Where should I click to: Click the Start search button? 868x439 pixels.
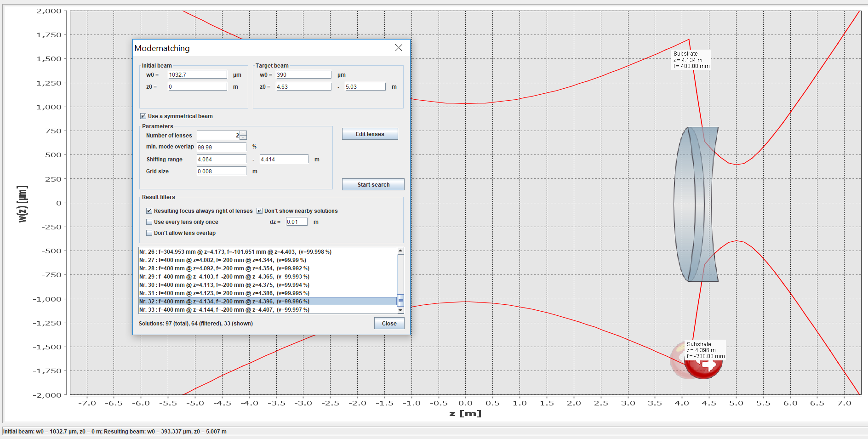point(373,184)
